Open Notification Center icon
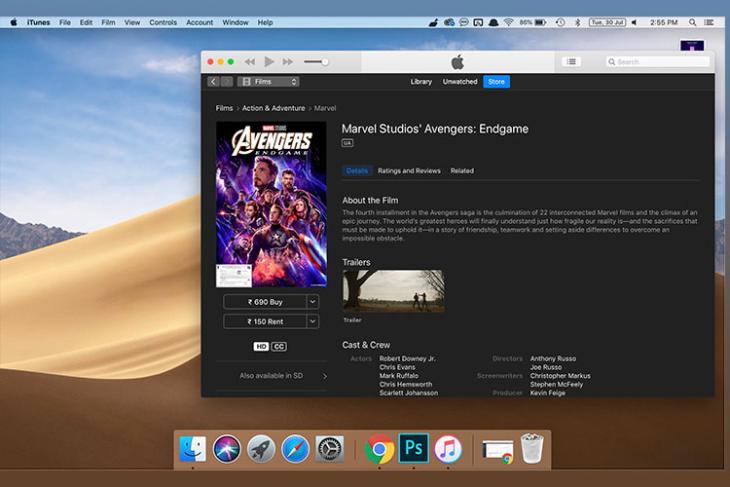The image size is (730, 487). pyautogui.click(x=709, y=22)
